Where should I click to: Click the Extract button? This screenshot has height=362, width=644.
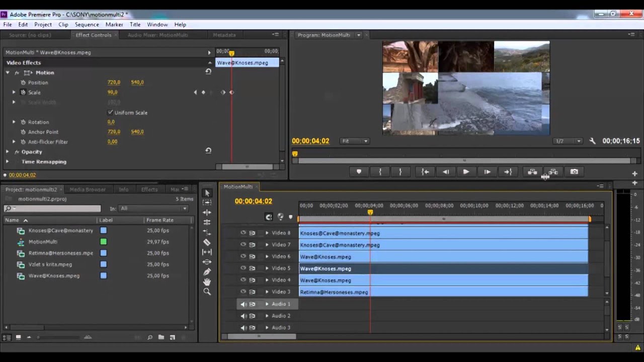(553, 172)
